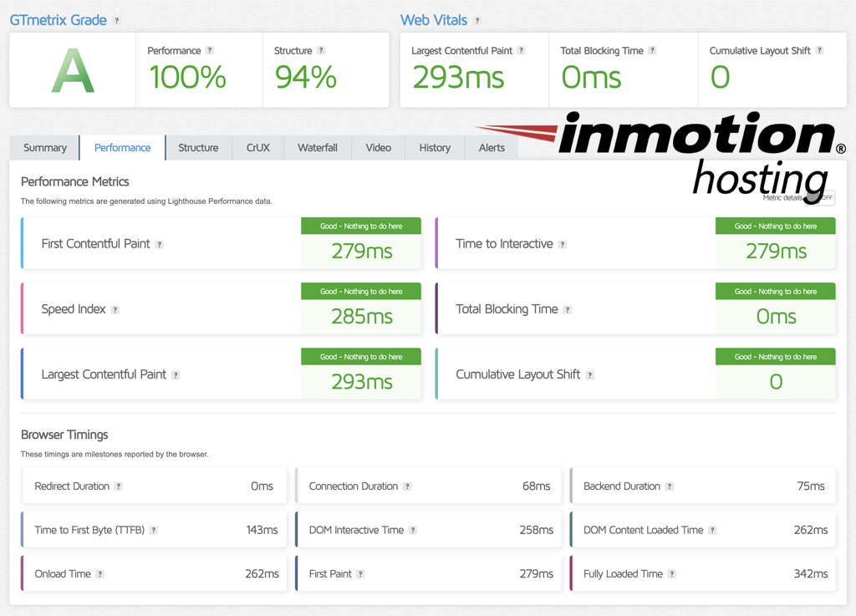This screenshot has width=856, height=616.
Task: Select the Performance tab
Action: tap(122, 148)
